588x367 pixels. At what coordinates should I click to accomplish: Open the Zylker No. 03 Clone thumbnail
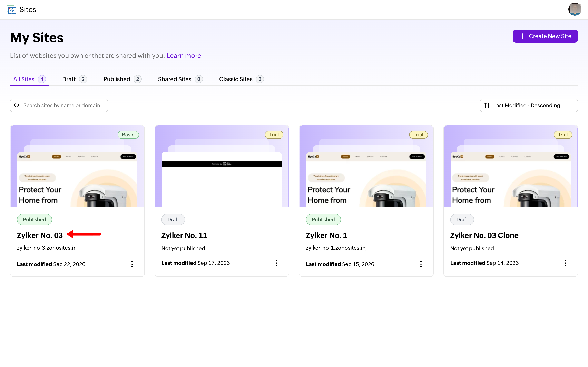(510, 166)
